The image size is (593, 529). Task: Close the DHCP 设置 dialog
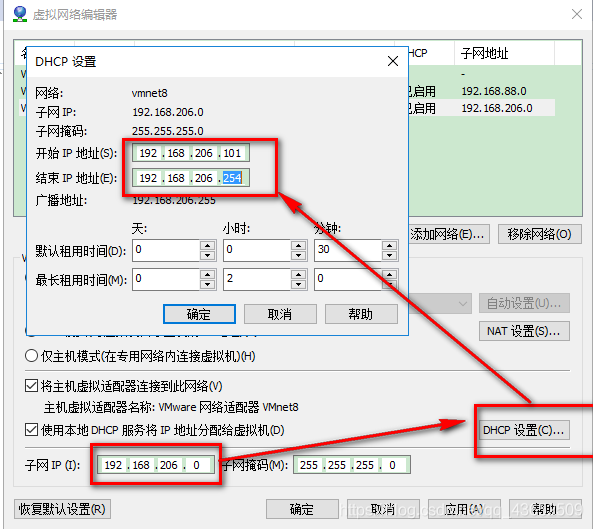click(x=393, y=61)
